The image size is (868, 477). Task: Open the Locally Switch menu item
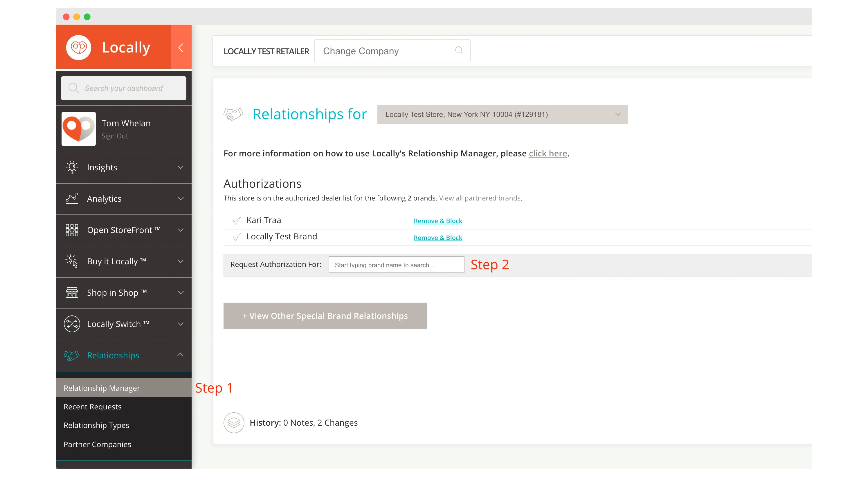(x=124, y=324)
